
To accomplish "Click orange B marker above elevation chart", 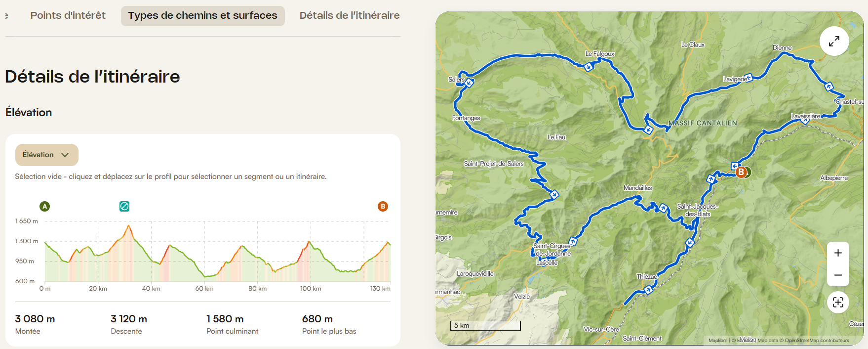I will (383, 206).
